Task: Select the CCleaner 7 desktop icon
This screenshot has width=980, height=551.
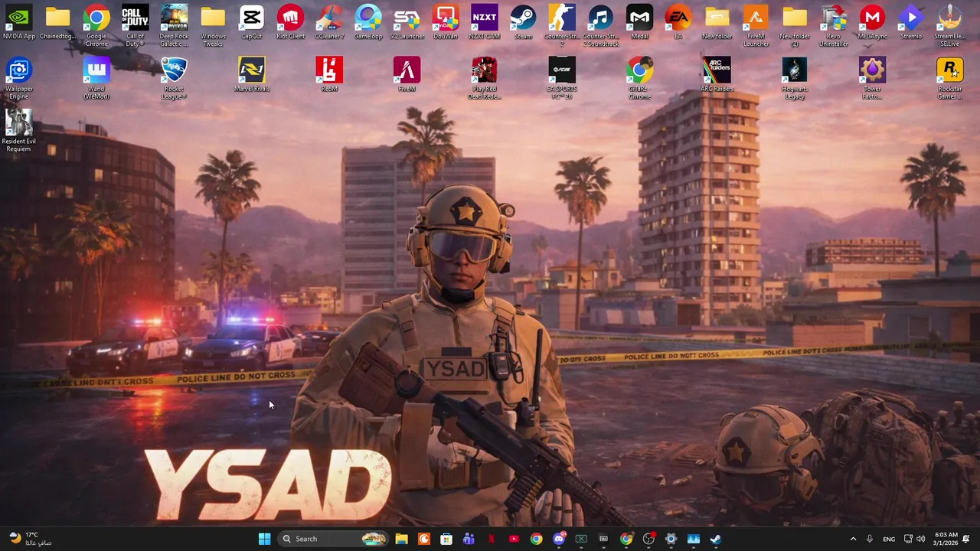Action: 329,22
